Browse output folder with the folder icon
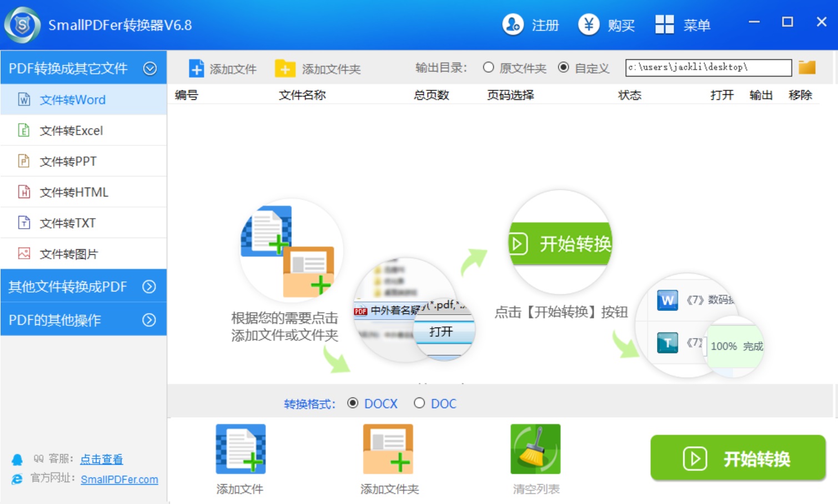The width and height of the screenshot is (838, 504). [x=807, y=67]
